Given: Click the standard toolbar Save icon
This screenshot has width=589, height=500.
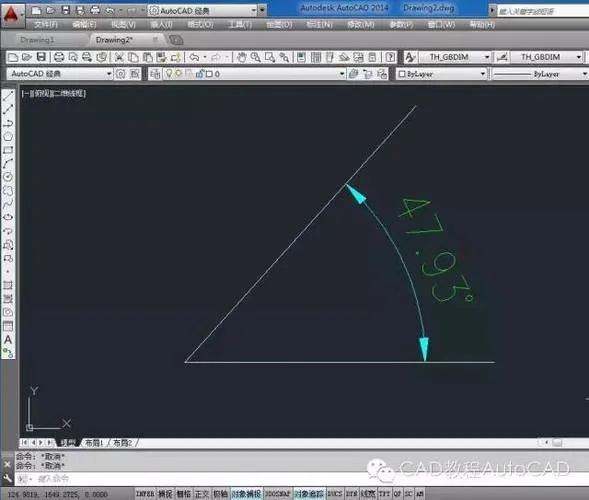Looking at the screenshot, I should [41, 57].
